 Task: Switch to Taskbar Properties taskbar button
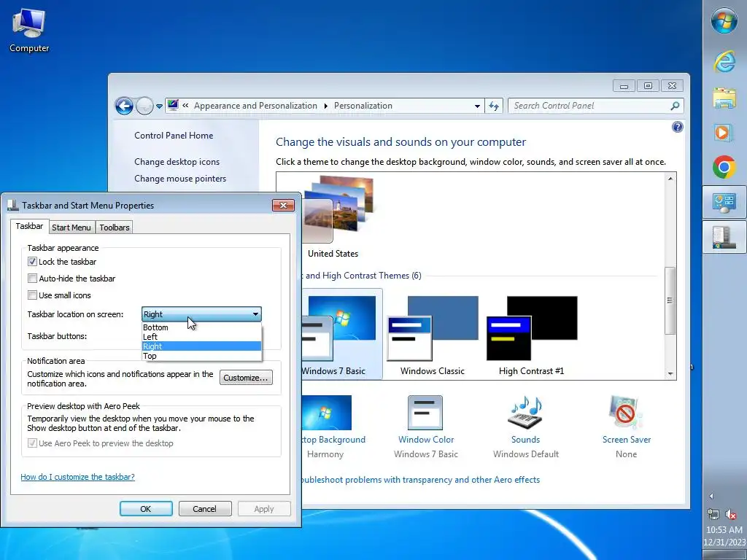724,237
